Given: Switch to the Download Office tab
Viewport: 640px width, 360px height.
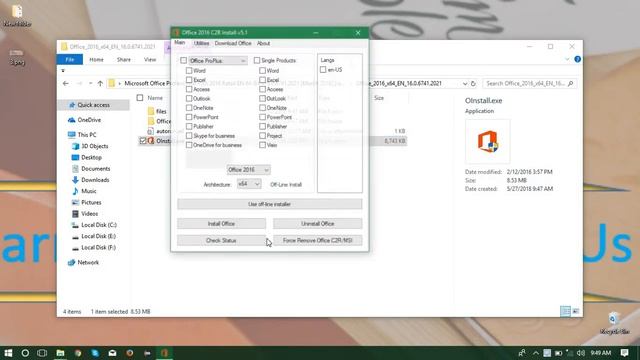Looking at the screenshot, I should 233,43.
